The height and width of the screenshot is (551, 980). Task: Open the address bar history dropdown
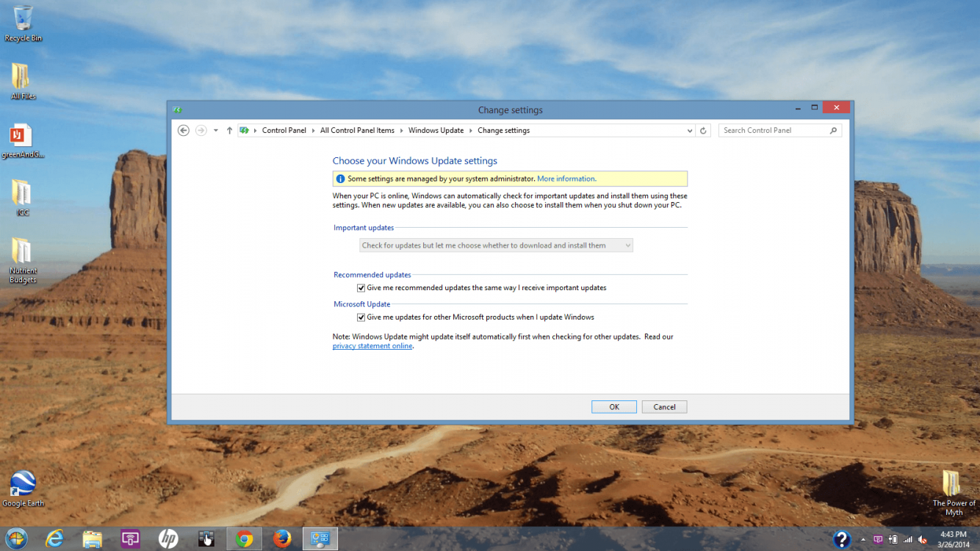point(689,131)
